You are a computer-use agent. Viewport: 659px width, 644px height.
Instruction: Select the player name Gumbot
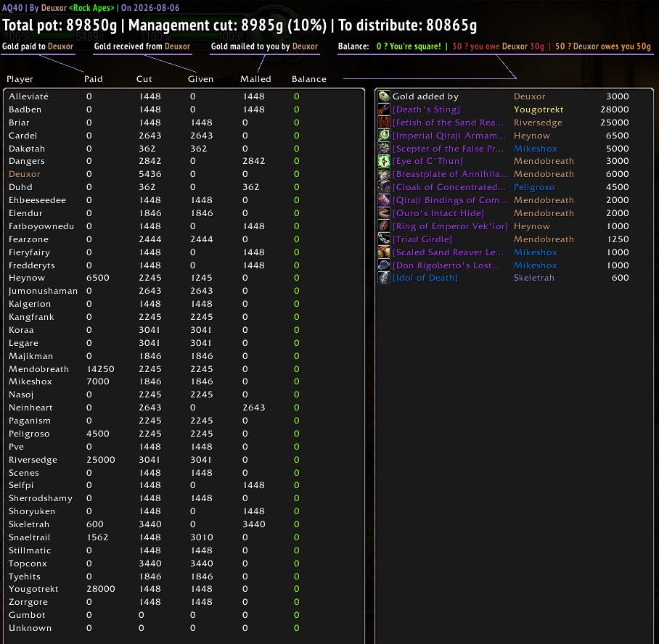(x=27, y=614)
